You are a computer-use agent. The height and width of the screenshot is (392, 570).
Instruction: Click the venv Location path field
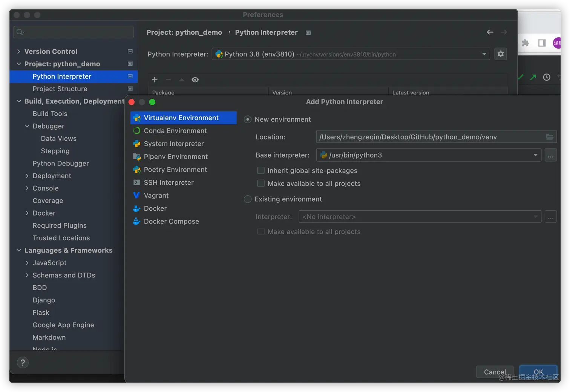[x=437, y=137]
